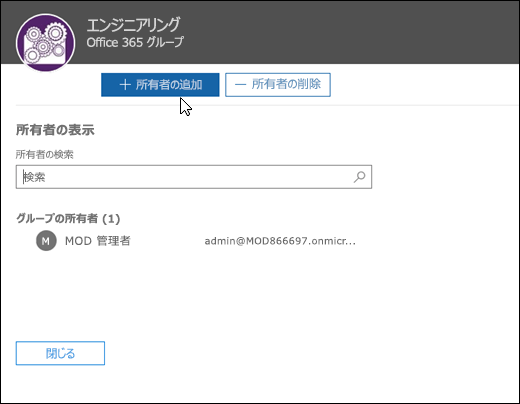Click the magnifying glass search icon

(359, 177)
